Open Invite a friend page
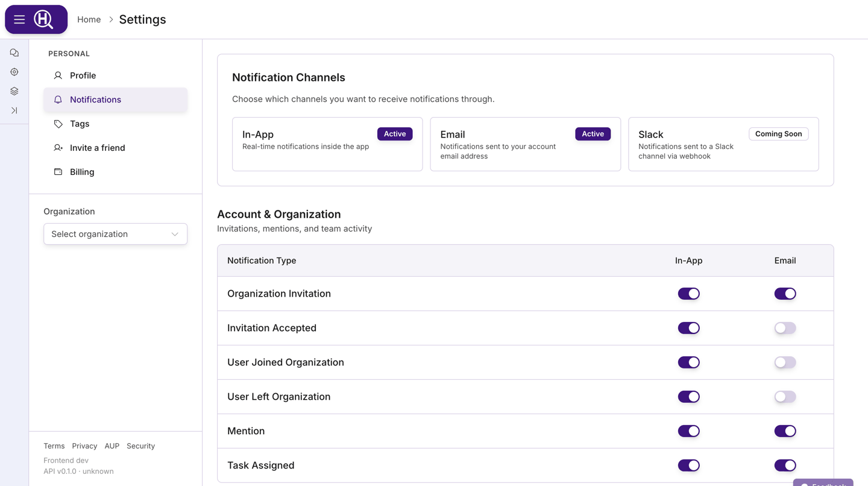The width and height of the screenshot is (868, 486). click(115, 148)
